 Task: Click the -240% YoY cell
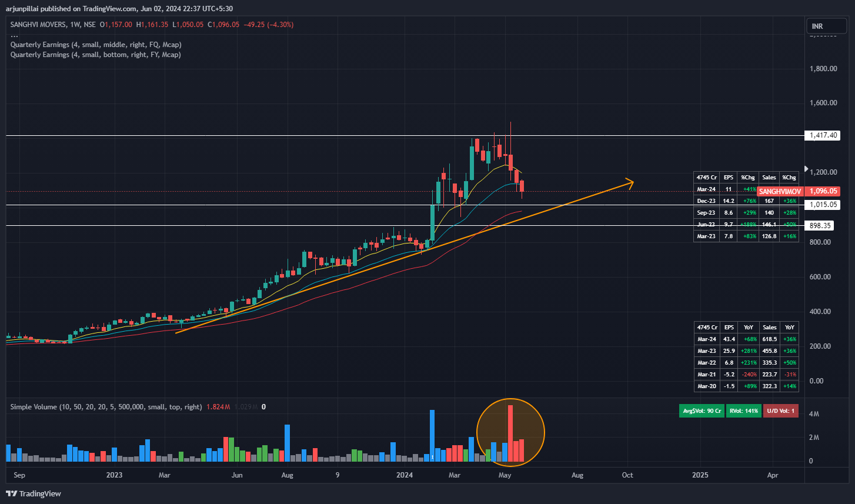pyautogui.click(x=749, y=375)
